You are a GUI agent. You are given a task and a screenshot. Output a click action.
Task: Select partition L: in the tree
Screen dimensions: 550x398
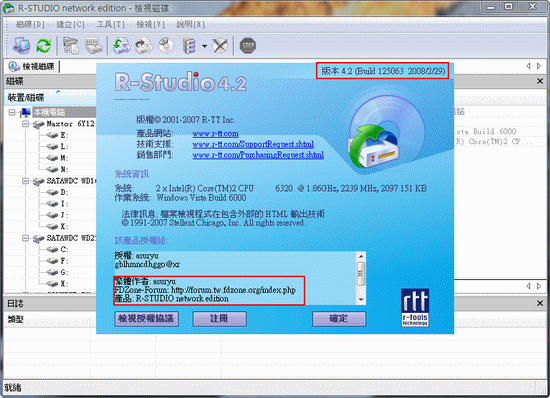coord(65,147)
